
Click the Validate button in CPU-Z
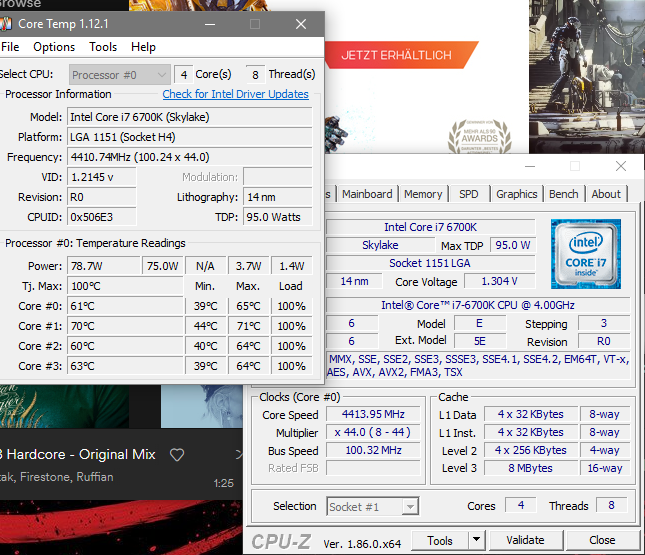(525, 540)
